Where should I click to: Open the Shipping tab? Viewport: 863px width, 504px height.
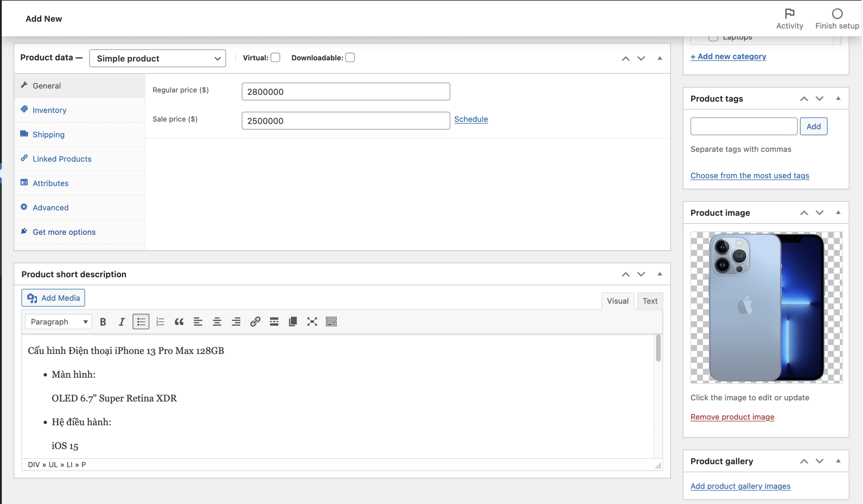[x=80, y=134]
